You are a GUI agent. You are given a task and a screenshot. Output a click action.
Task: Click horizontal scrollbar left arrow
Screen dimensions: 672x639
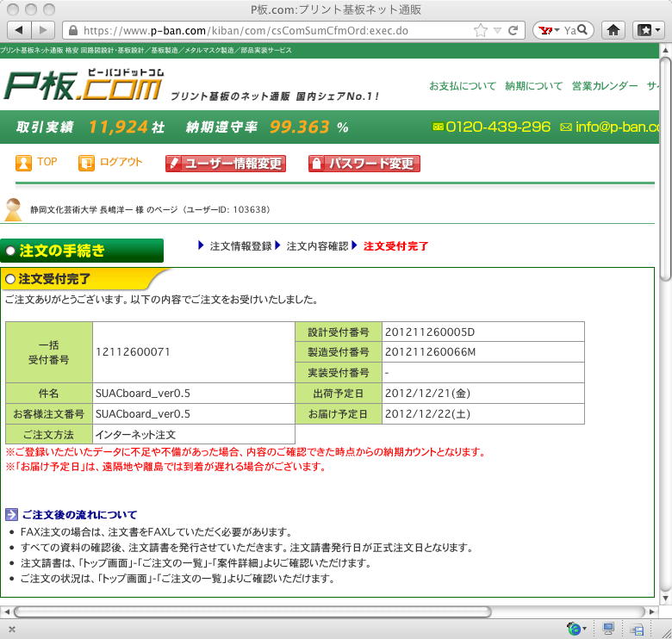pyautogui.click(x=6, y=612)
